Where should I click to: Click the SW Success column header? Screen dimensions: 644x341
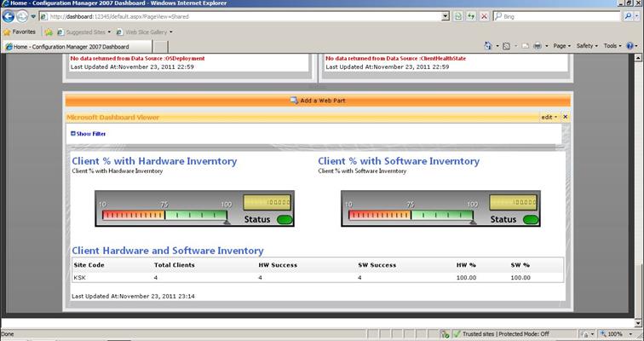pyautogui.click(x=377, y=265)
